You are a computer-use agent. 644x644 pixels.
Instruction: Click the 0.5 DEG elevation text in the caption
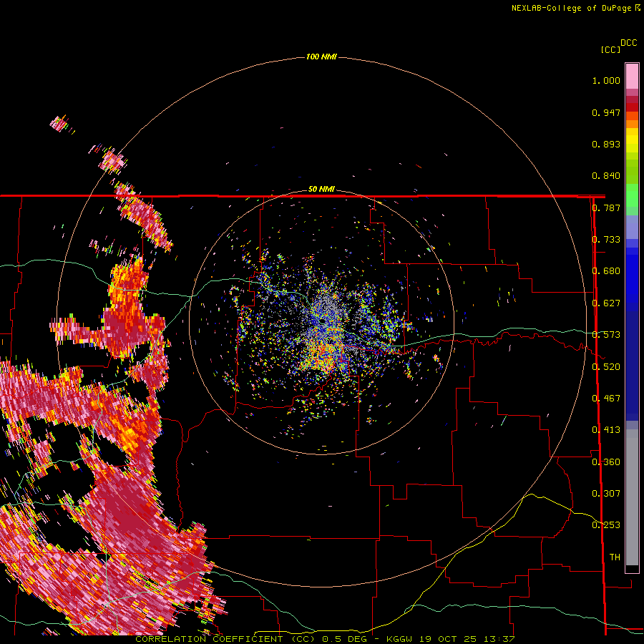pyautogui.click(x=344, y=639)
